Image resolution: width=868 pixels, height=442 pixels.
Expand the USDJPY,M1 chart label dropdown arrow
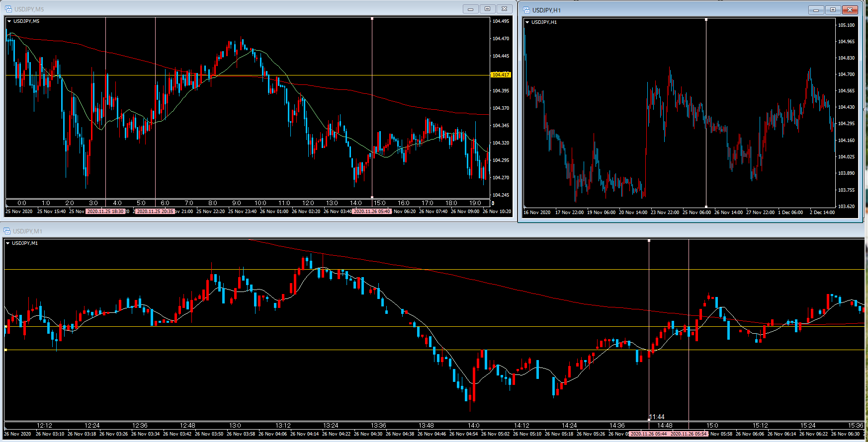click(7, 243)
